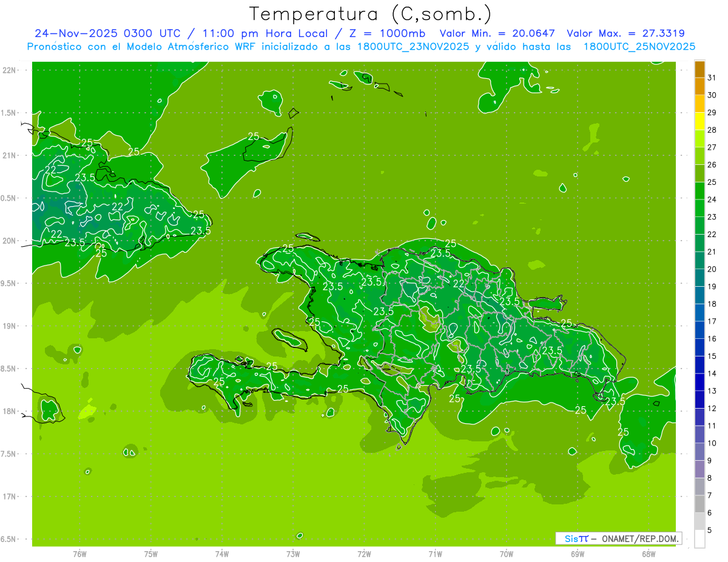Click the date "24-Nov-2025 0300 UTC"
The height and width of the screenshot is (562, 728).
(x=107, y=33)
